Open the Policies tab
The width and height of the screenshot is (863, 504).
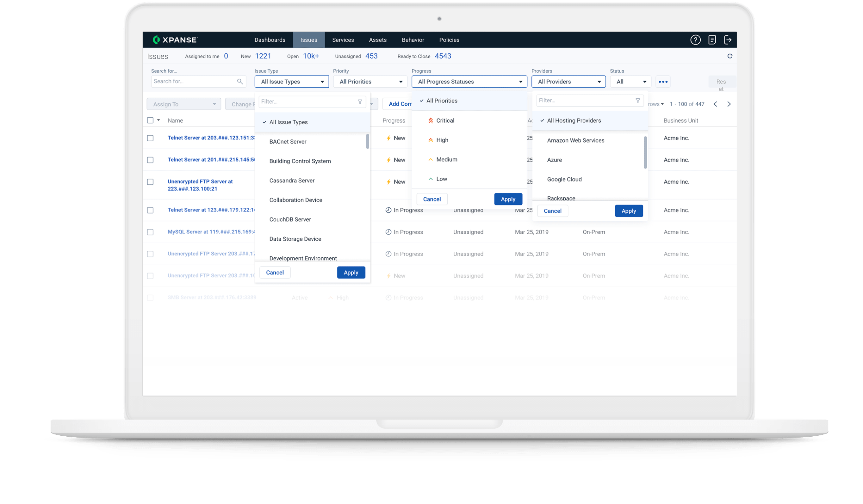click(x=449, y=40)
